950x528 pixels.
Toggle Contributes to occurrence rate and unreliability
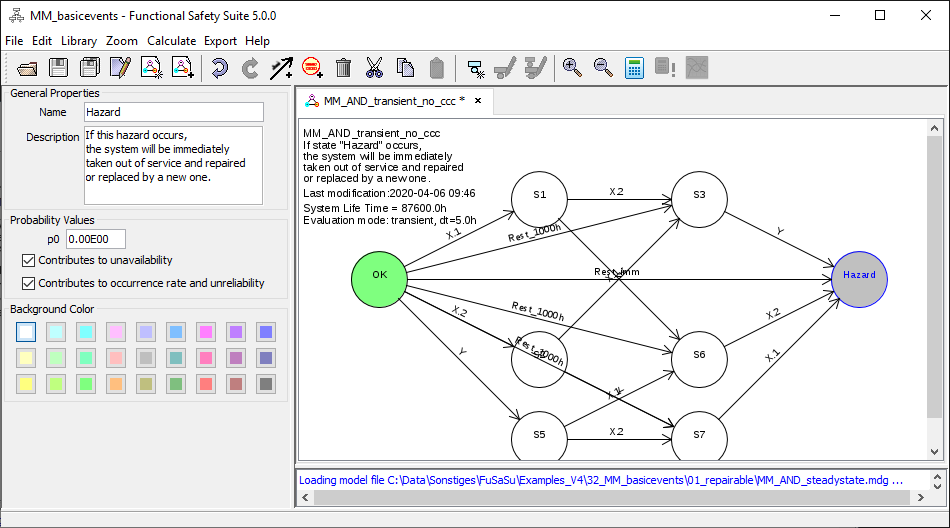pyautogui.click(x=29, y=283)
